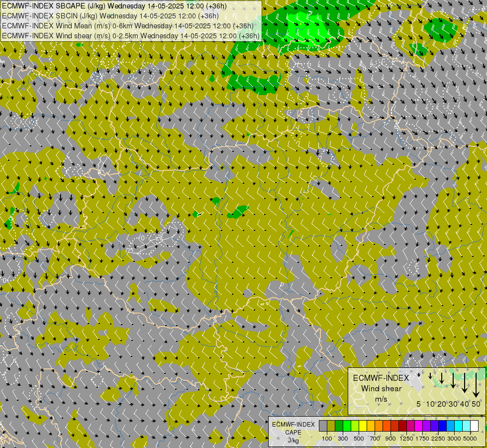Select the pure yellow CAPE legend swatch
487x448 pixels.
(363, 426)
